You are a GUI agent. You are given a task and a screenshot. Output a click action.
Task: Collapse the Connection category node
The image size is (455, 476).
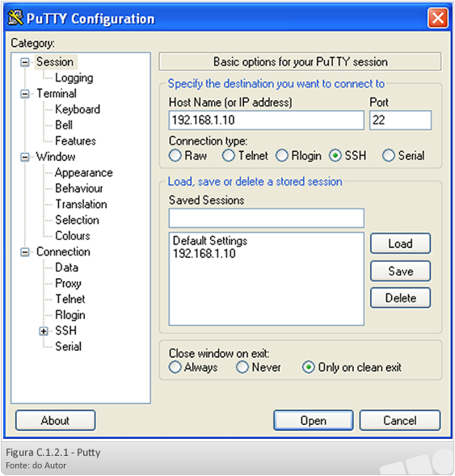25,252
